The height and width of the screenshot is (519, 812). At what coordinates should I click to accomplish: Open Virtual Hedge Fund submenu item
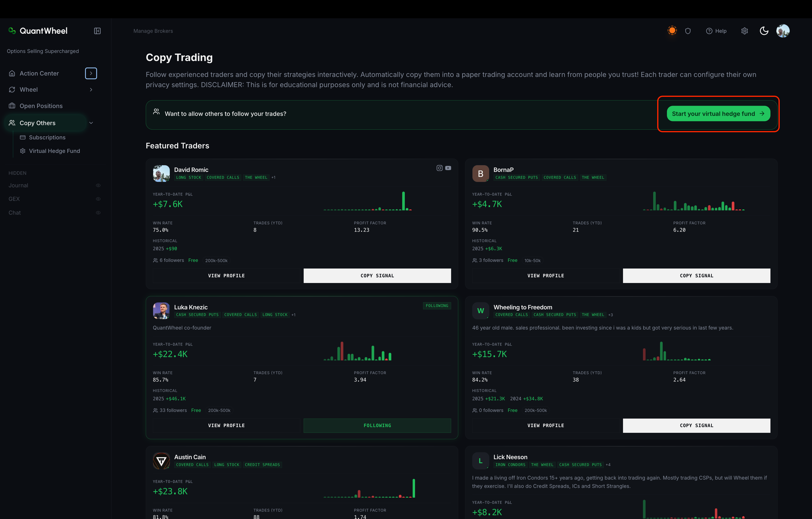pyautogui.click(x=54, y=151)
